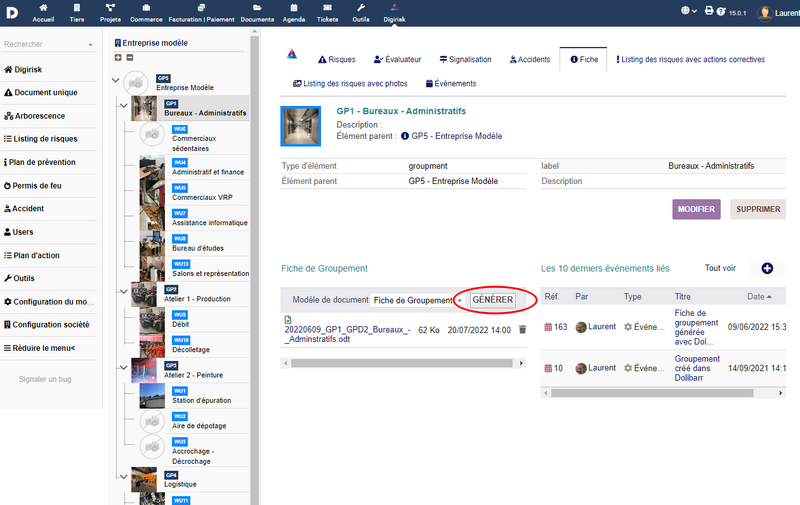Open the Commerce module icon

(x=146, y=8)
